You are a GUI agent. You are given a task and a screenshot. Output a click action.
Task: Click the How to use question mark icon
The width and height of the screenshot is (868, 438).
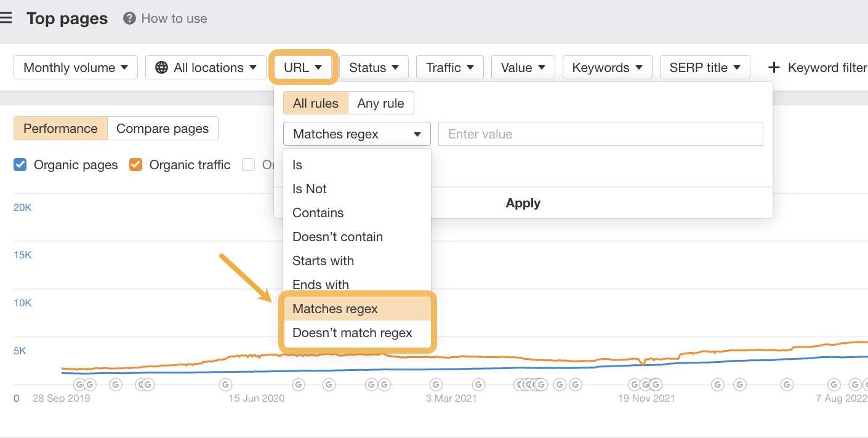129,18
